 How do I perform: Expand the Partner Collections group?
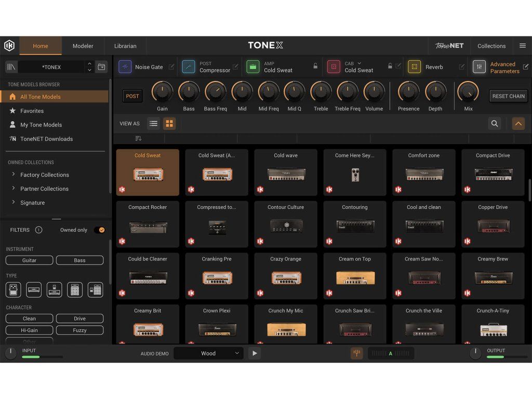(x=14, y=189)
